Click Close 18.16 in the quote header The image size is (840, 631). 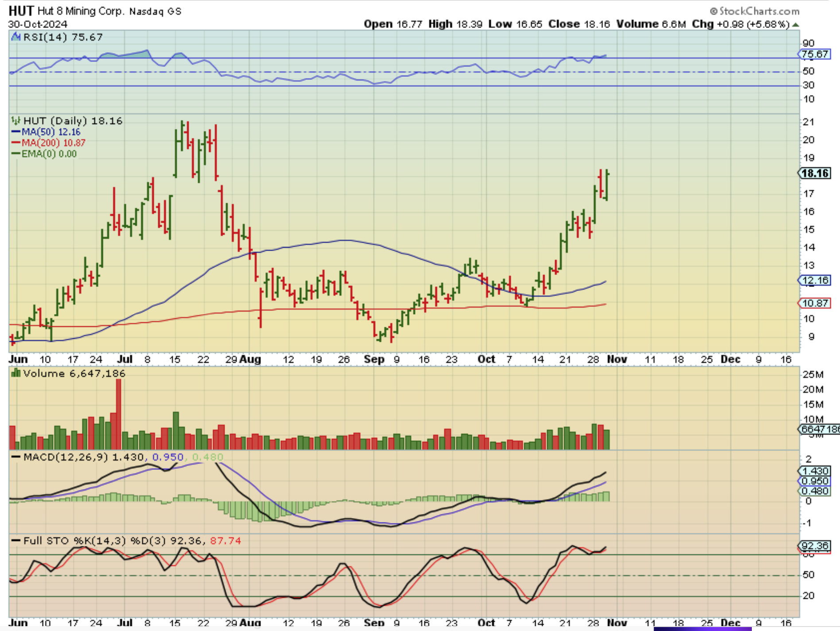579,24
